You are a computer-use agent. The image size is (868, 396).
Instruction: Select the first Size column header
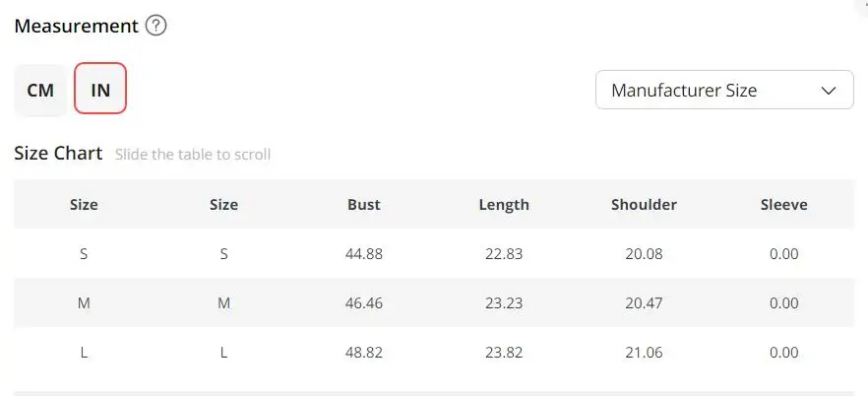[84, 204]
